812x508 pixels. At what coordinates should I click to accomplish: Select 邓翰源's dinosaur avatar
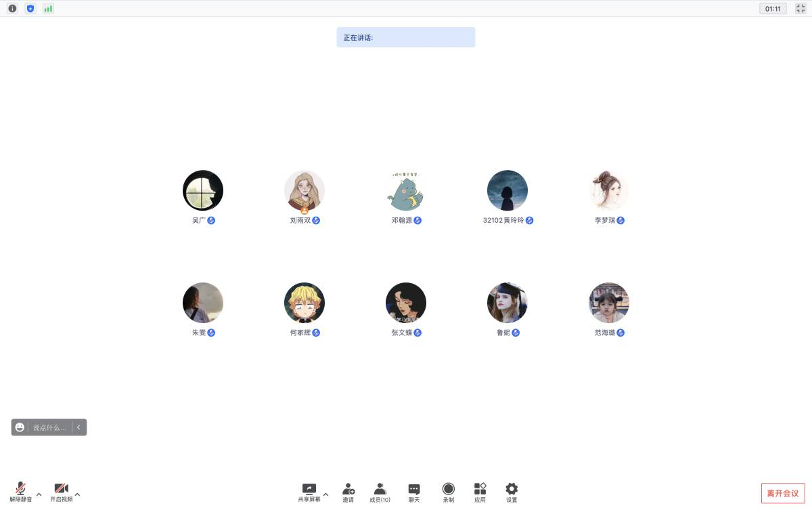[406, 190]
